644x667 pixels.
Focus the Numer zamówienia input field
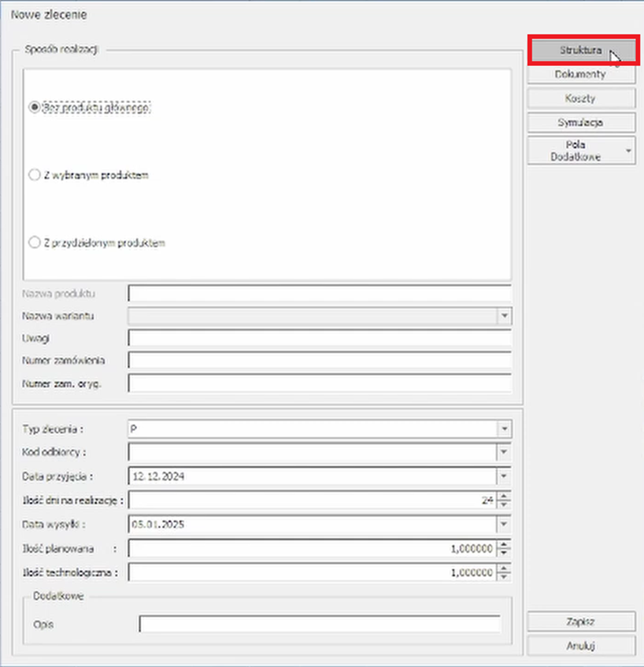319,360
